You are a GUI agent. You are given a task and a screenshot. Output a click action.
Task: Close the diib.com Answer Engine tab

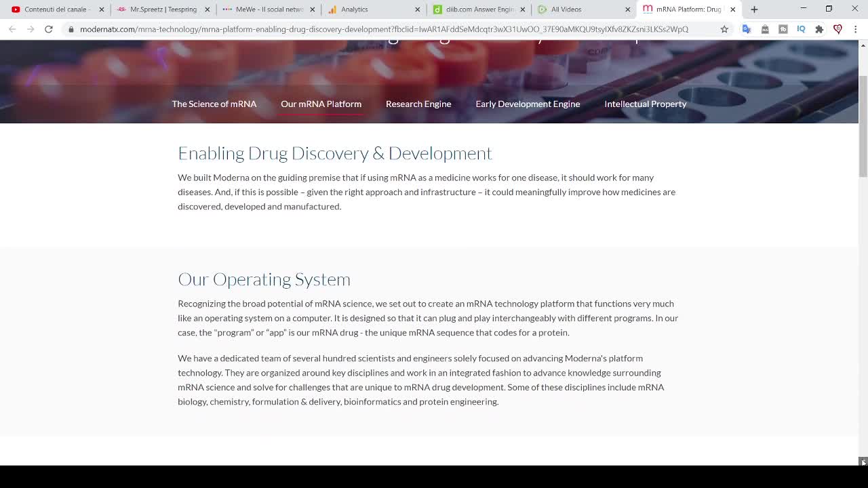coord(523,9)
